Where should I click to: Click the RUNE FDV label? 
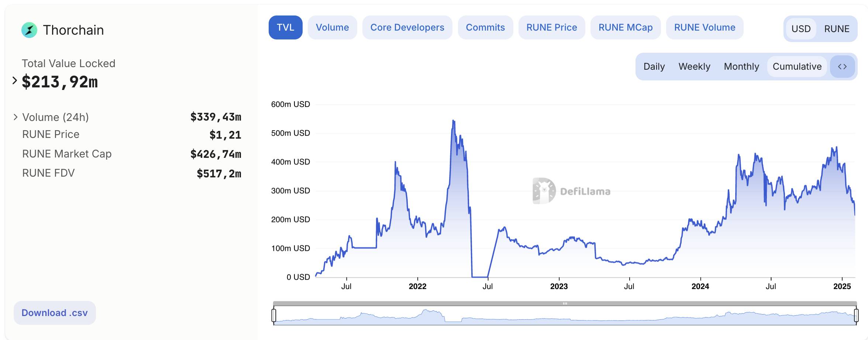click(x=48, y=173)
